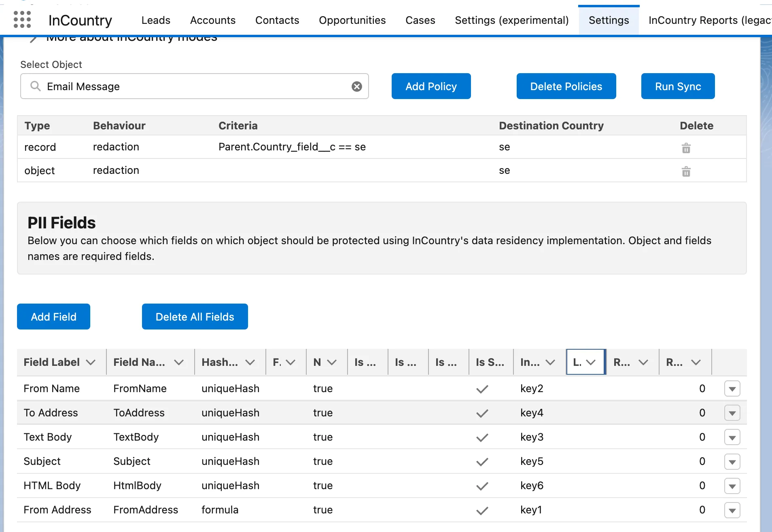This screenshot has height=532, width=772.
Task: Click the Select Object search field
Action: click(x=194, y=86)
